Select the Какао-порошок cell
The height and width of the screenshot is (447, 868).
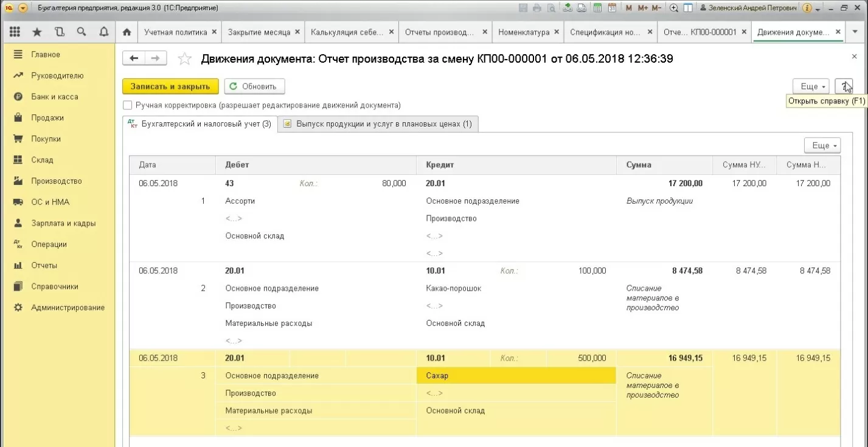(x=516, y=288)
